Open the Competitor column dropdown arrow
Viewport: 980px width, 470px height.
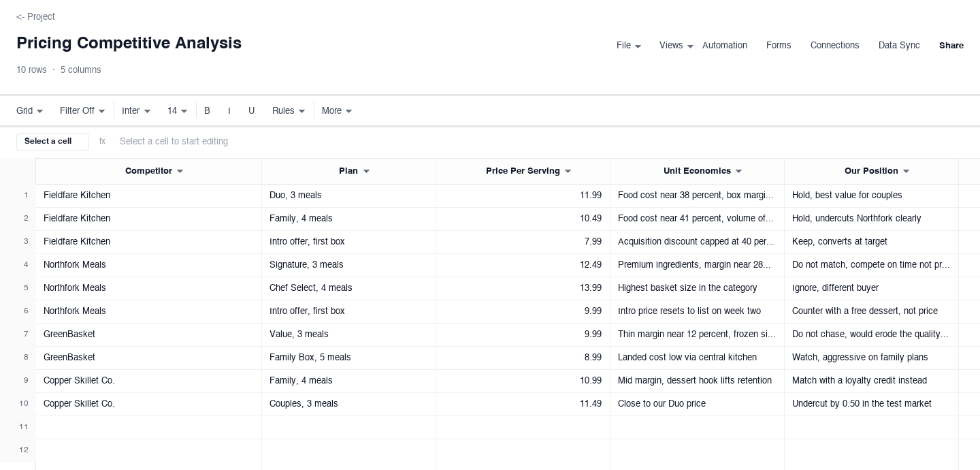[180, 172]
